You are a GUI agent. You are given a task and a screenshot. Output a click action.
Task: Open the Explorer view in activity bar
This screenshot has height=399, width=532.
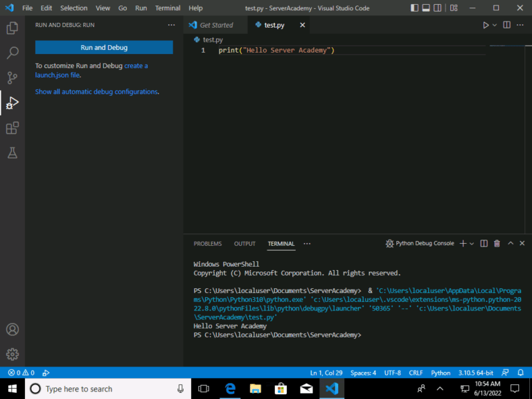pyautogui.click(x=12, y=28)
